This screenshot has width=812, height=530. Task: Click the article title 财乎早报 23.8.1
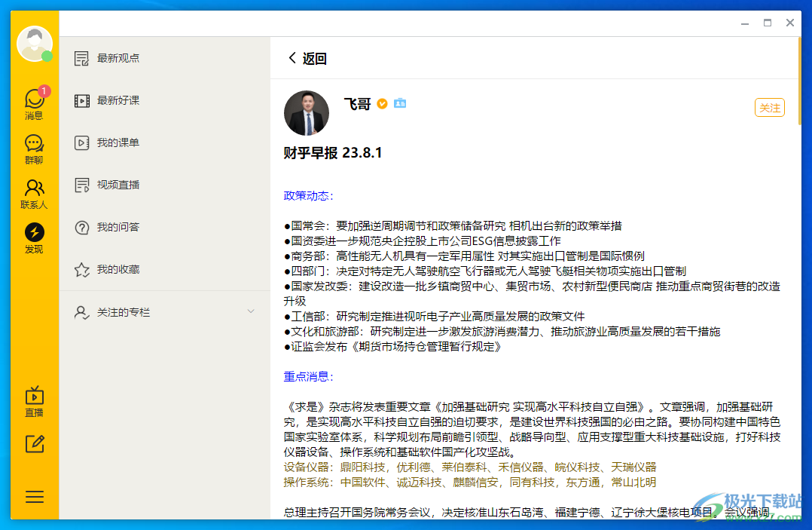[333, 153]
